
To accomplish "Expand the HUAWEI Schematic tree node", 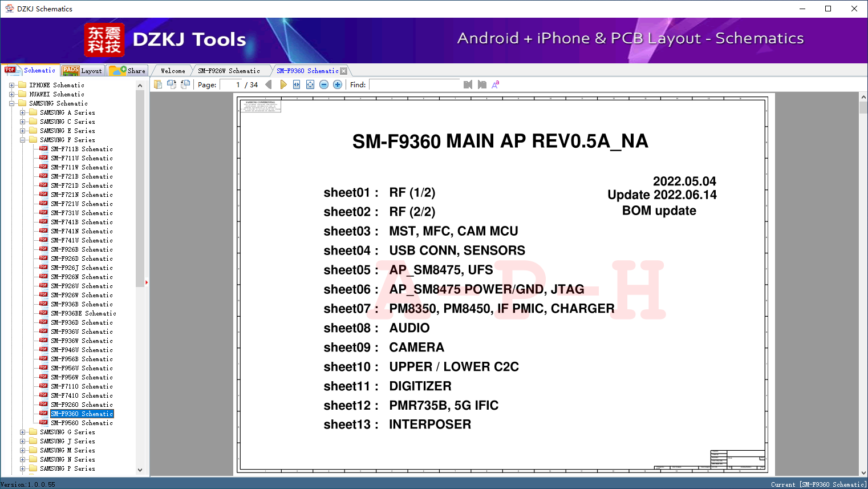I will (11, 94).
